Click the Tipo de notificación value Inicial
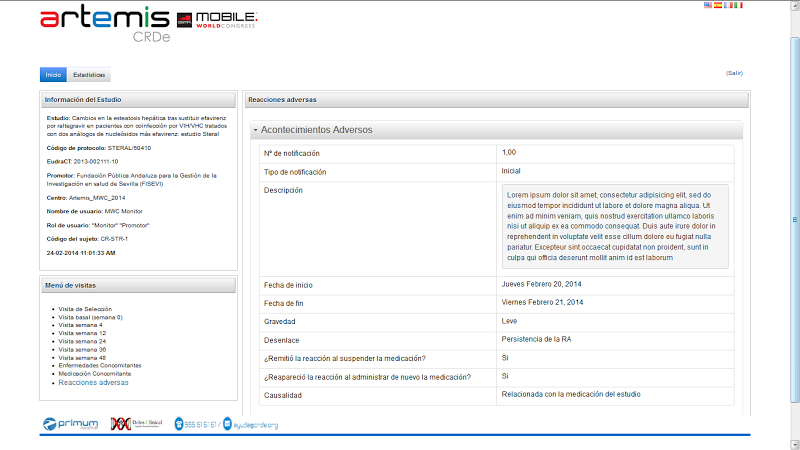The width and height of the screenshot is (800, 450). [511, 171]
